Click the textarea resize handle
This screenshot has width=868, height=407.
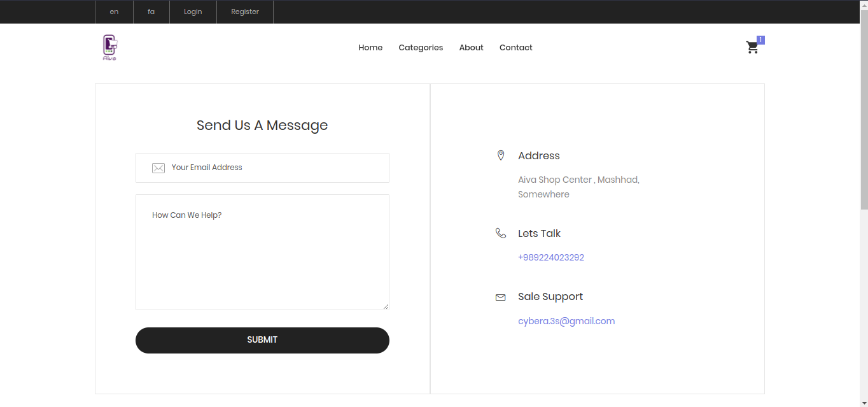[x=386, y=306]
